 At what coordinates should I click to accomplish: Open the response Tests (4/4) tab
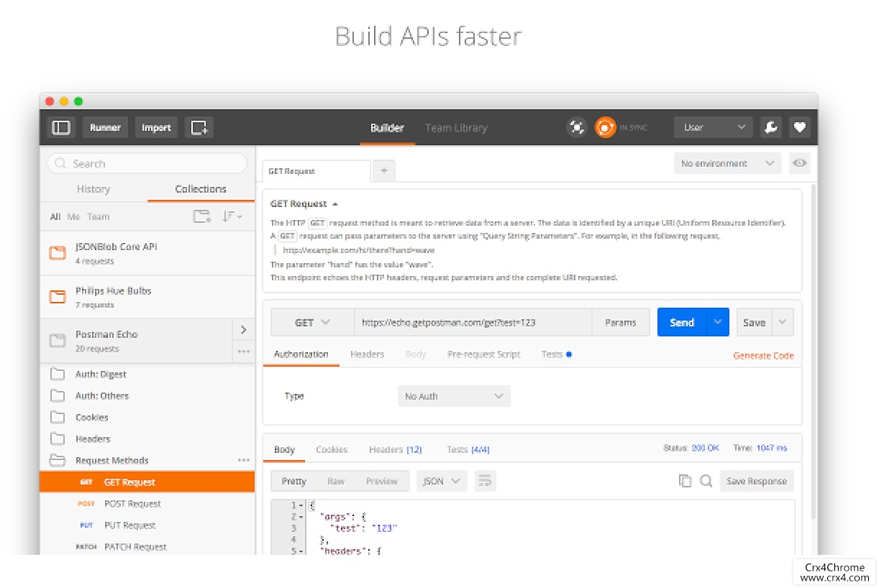pos(468,449)
